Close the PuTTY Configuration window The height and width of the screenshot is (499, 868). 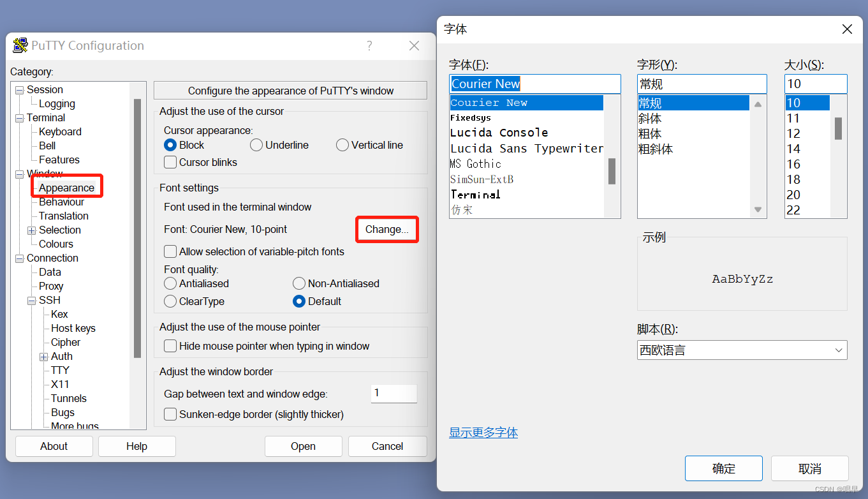click(415, 46)
